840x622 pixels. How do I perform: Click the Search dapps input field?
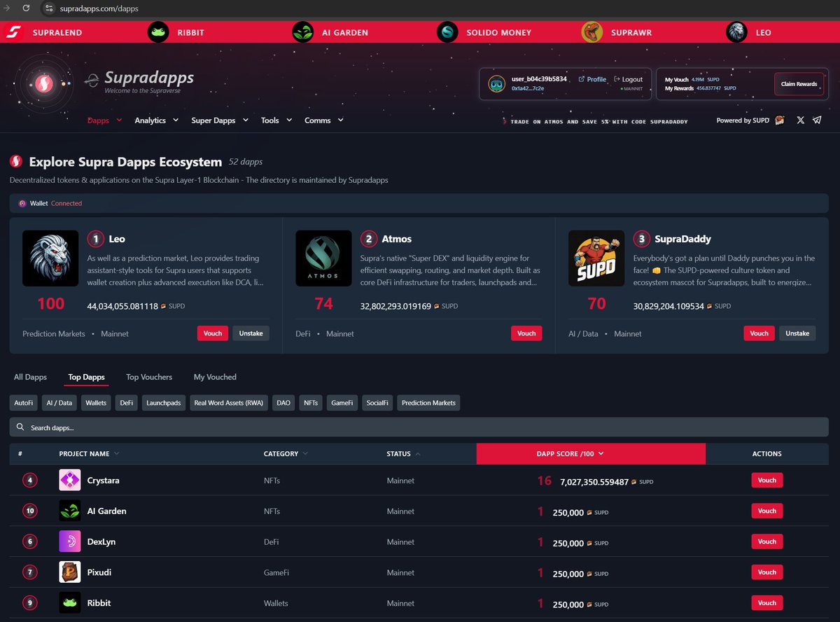(419, 427)
